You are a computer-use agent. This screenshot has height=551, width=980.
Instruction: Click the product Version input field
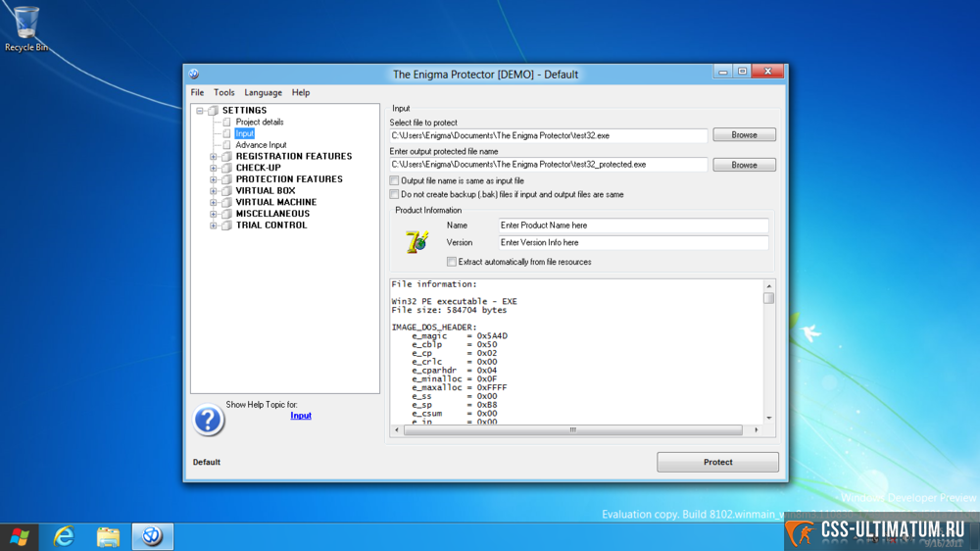[633, 243]
